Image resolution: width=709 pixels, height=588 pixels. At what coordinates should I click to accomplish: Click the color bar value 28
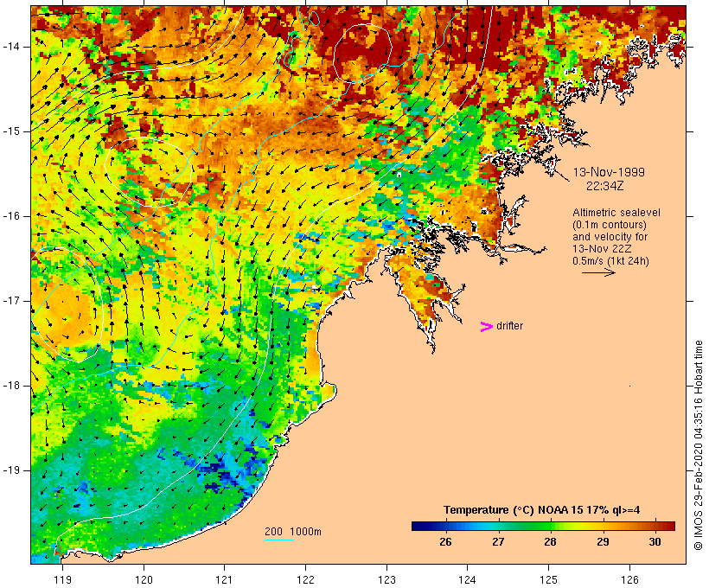coord(550,542)
